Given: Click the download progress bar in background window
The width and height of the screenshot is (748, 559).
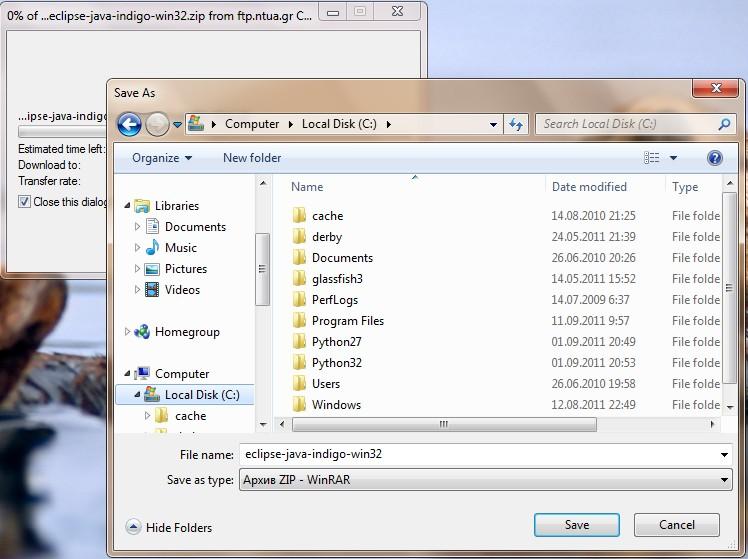Looking at the screenshot, I should point(62,132).
